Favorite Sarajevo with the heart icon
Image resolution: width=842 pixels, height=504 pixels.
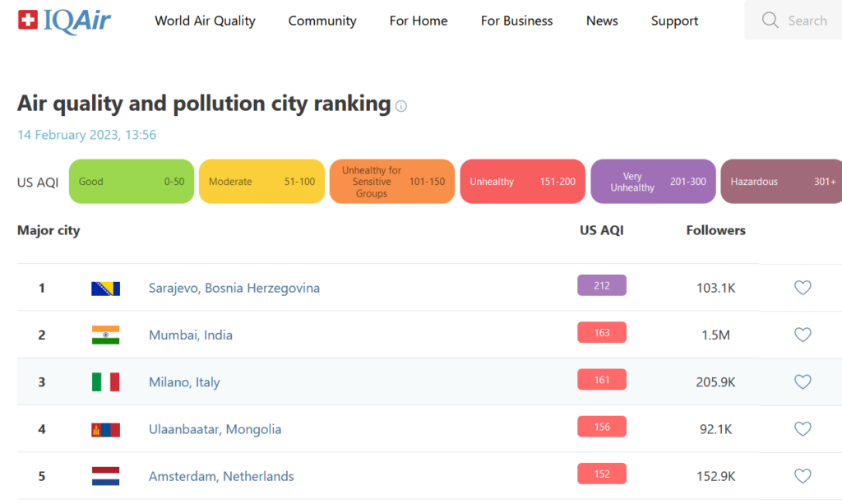tap(803, 288)
